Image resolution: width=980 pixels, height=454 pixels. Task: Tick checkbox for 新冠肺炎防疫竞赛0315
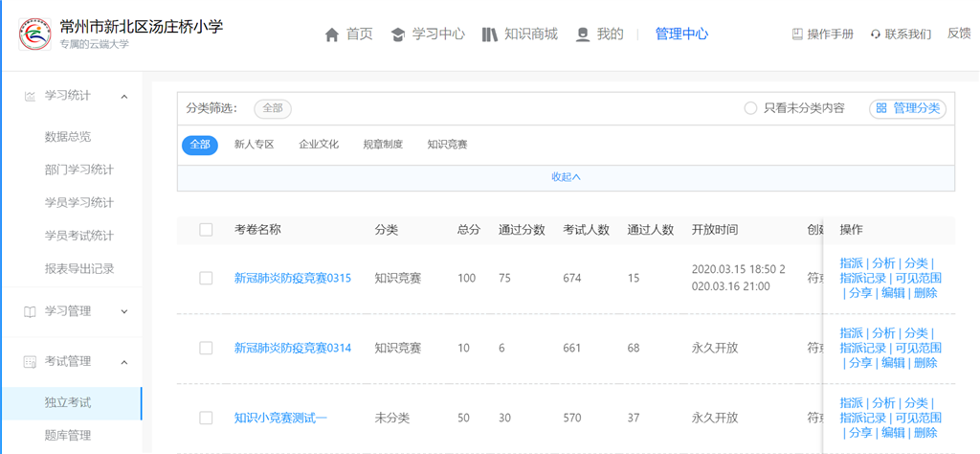[x=206, y=278]
